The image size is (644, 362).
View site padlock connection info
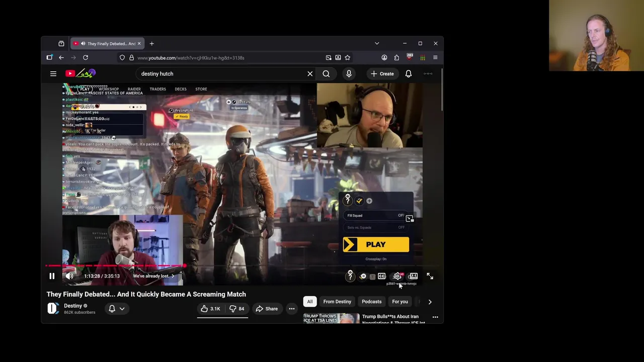131,58
